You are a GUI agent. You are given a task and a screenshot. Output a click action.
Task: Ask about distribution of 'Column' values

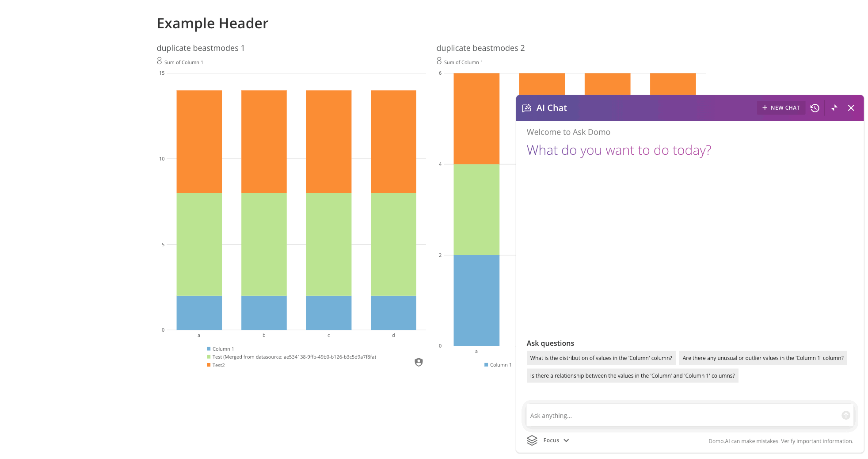[601, 358]
